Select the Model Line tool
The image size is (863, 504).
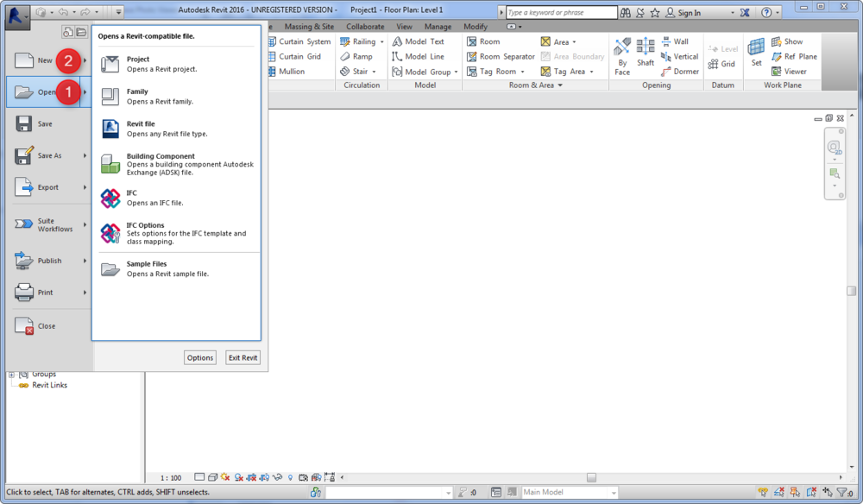(x=418, y=56)
